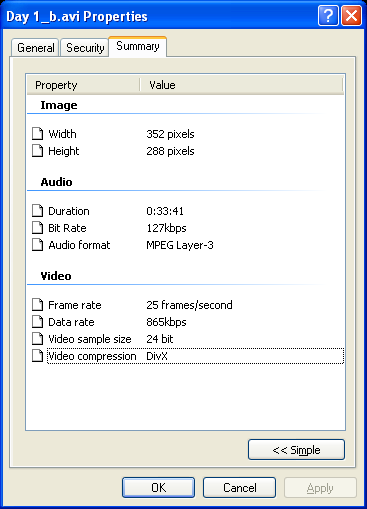Click the Audio group heading
Image resolution: width=367 pixels, height=509 pixels.
tap(56, 182)
